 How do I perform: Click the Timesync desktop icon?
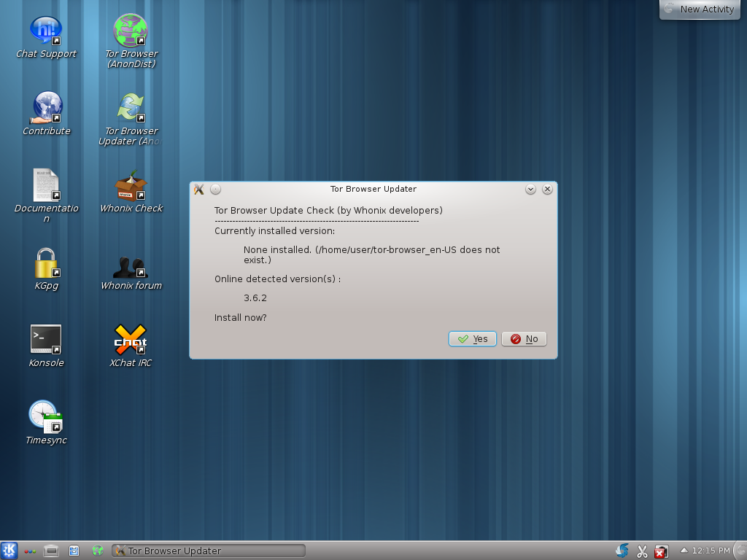click(x=46, y=416)
